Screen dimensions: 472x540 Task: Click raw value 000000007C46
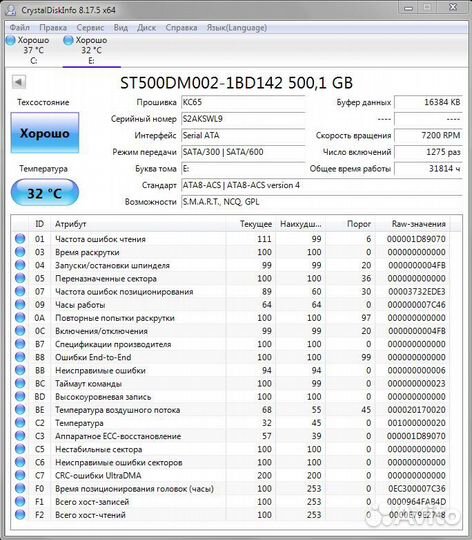point(417,304)
